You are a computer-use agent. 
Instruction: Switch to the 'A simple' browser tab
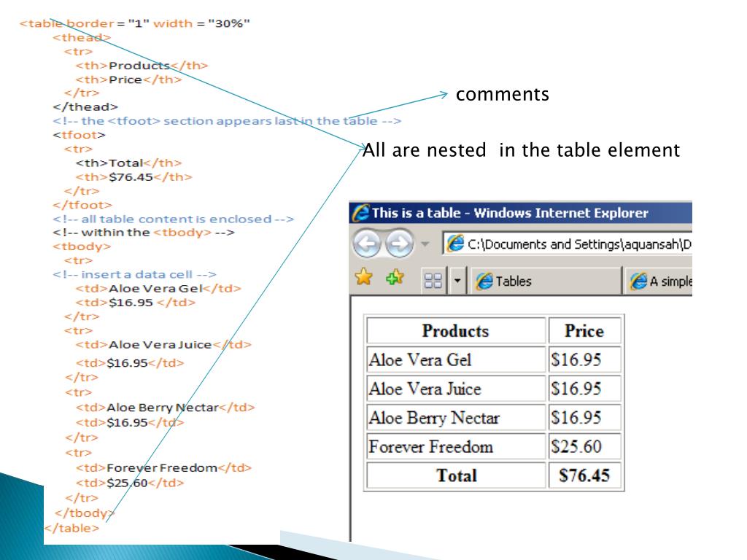tap(659, 281)
